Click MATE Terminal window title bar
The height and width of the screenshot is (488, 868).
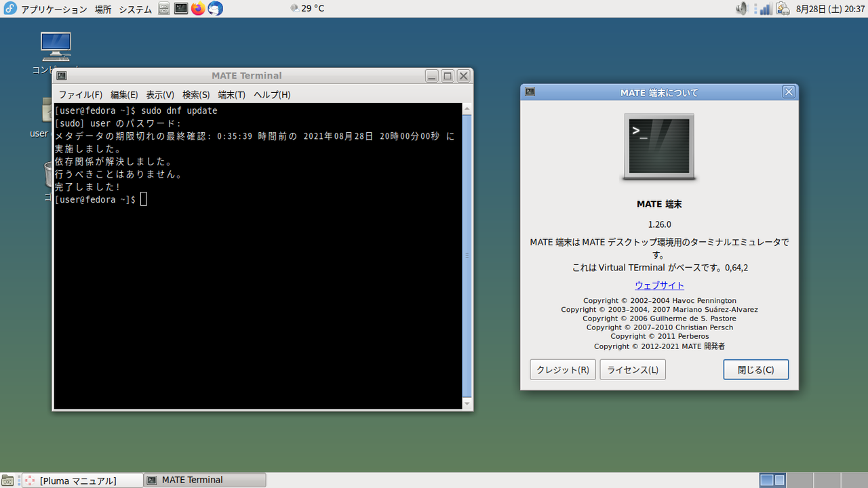(x=246, y=76)
